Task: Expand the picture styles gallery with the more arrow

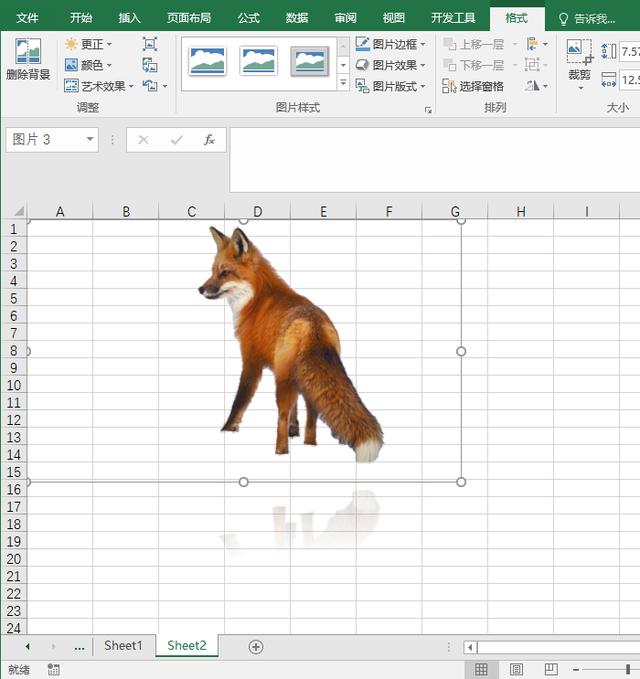Action: click(x=343, y=82)
